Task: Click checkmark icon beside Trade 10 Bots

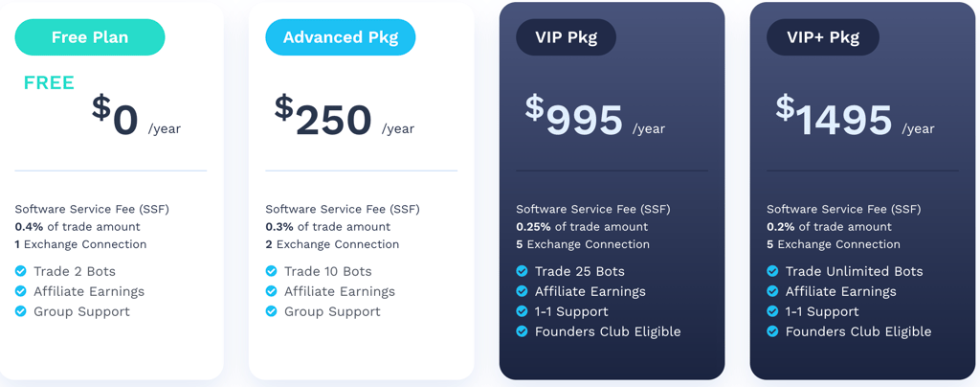Action: [272, 271]
